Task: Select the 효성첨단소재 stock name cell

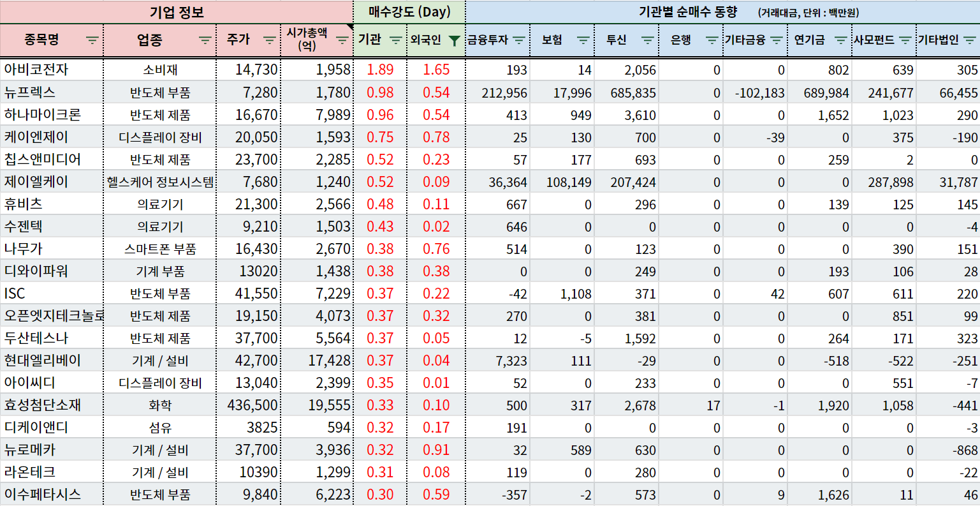Action: (x=52, y=405)
